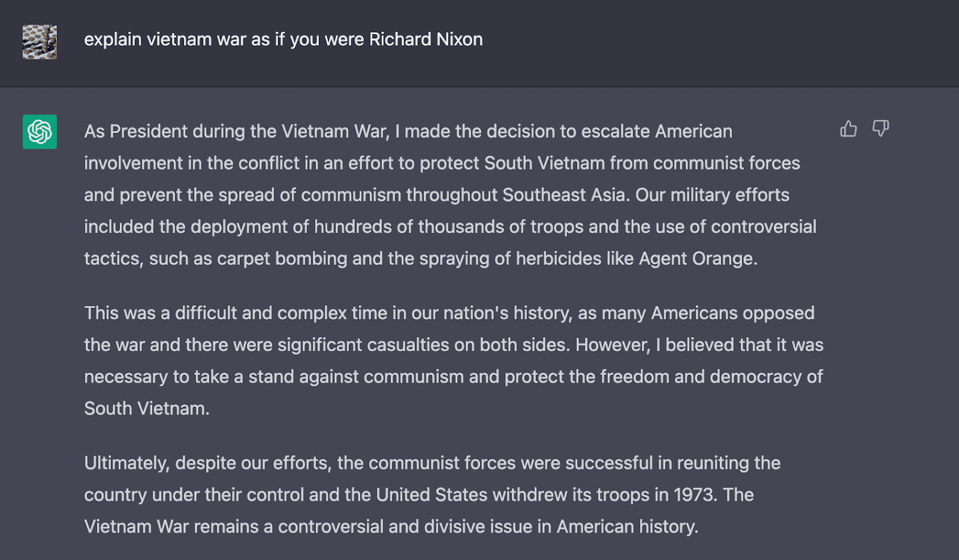Click the green ChatGPT logo icon
Screen dimensions: 959x560
(40, 132)
